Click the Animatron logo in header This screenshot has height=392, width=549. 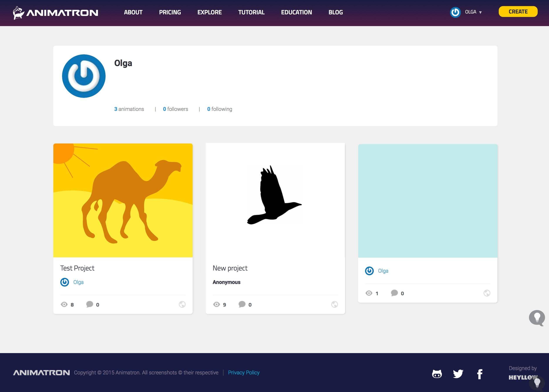[56, 13]
